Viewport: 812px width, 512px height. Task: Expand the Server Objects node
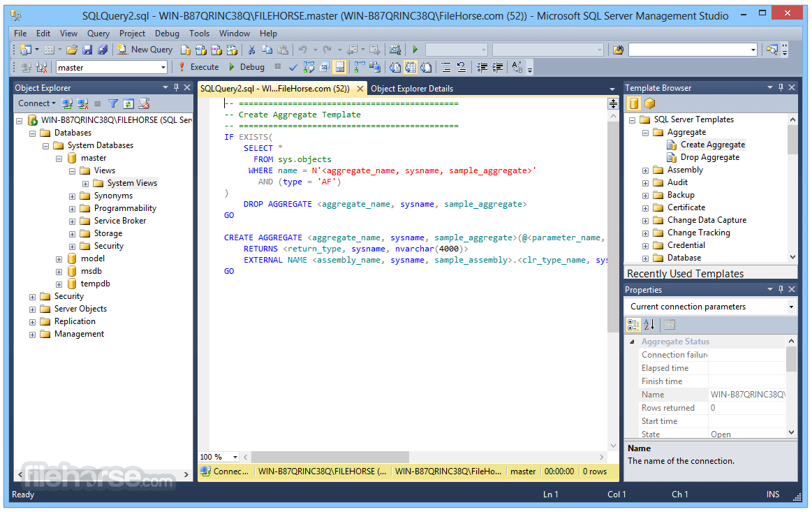33,309
